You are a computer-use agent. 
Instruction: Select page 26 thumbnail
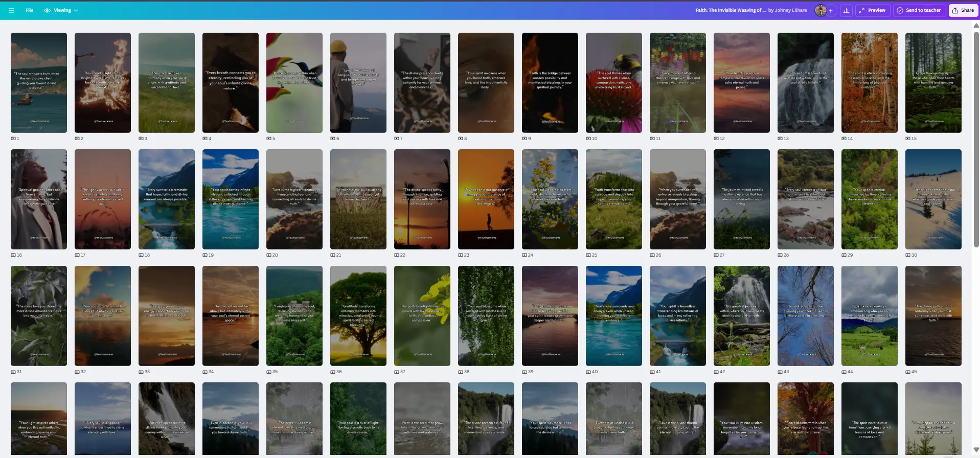click(678, 199)
